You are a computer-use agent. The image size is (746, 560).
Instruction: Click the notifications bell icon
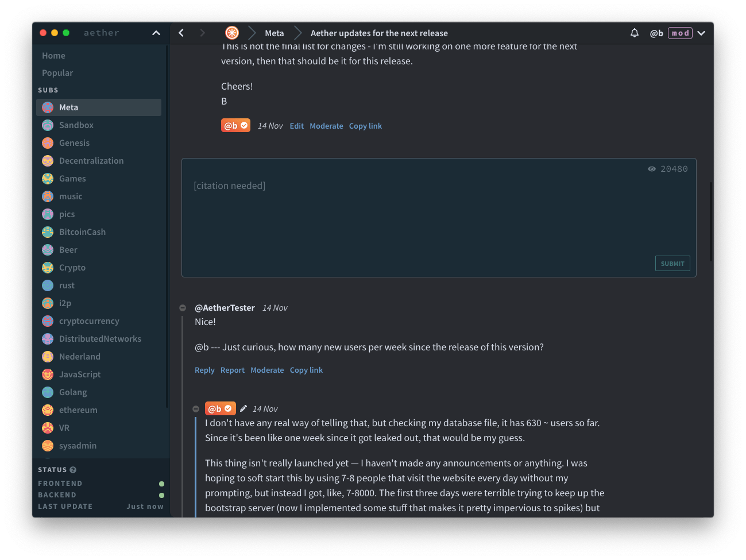pyautogui.click(x=634, y=33)
